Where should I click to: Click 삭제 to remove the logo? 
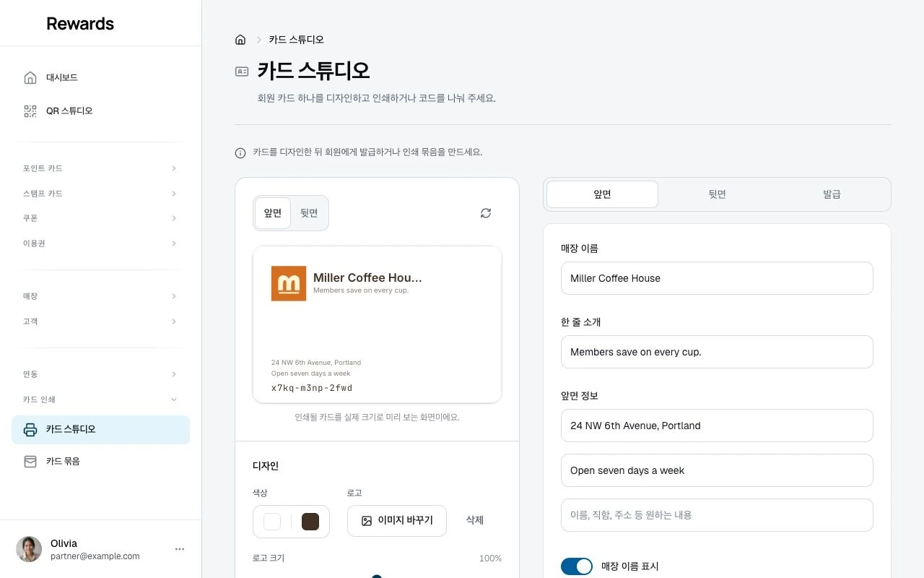[x=475, y=520]
